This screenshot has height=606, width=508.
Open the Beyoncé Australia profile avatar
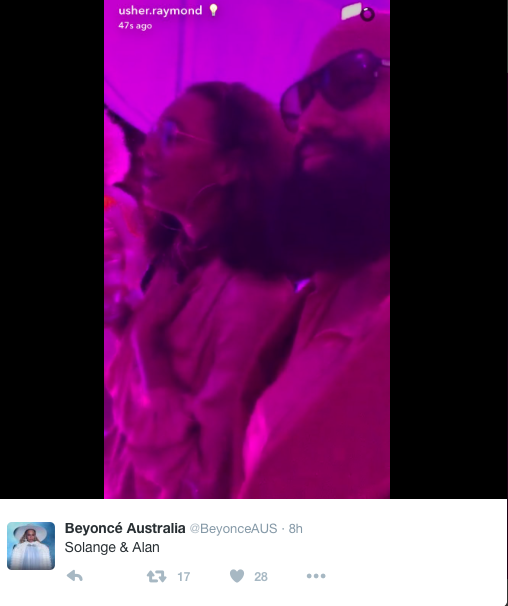31,546
